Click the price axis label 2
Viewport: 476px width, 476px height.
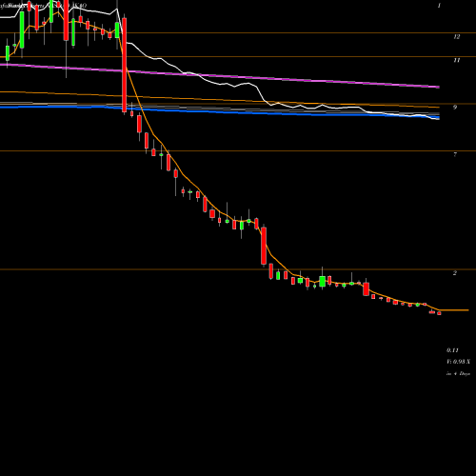click(x=455, y=273)
